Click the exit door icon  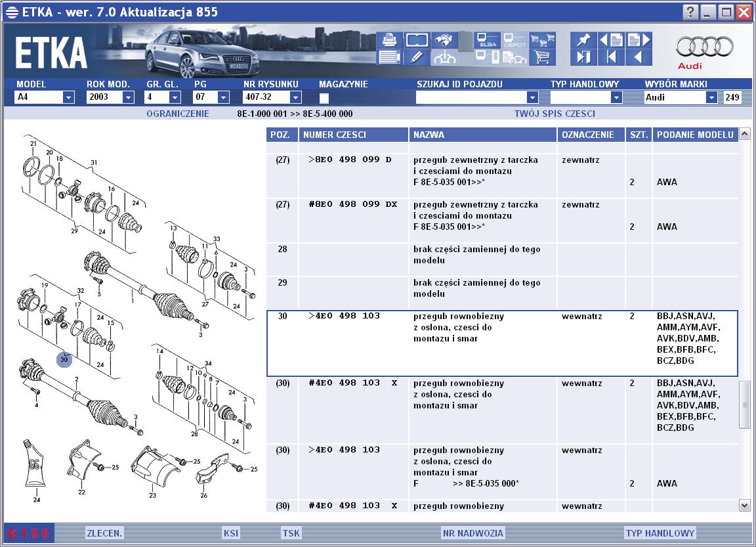click(x=583, y=57)
